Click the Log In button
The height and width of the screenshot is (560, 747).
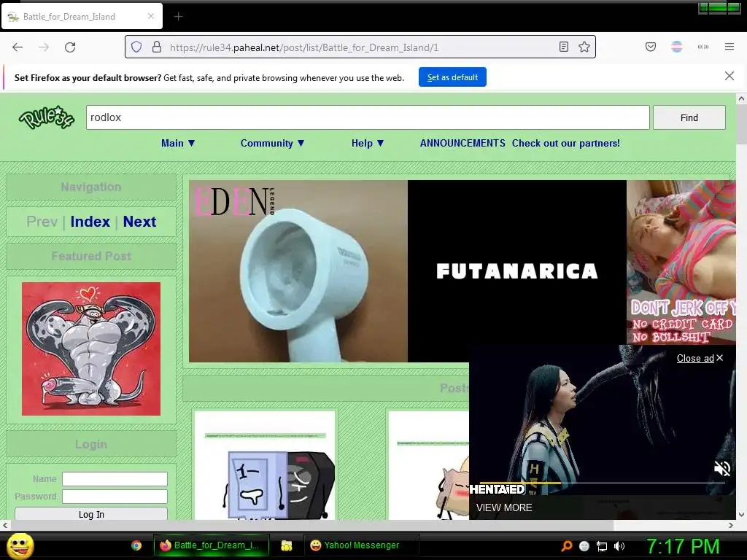tap(91, 514)
